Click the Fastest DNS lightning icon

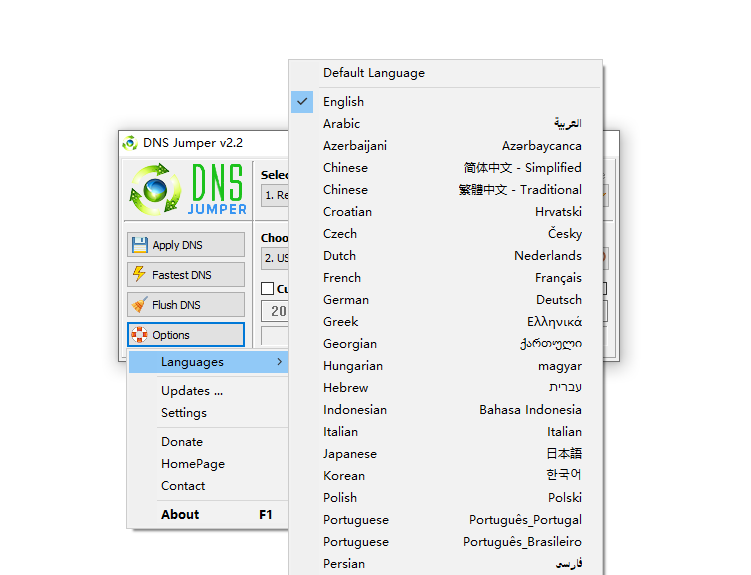coord(139,274)
